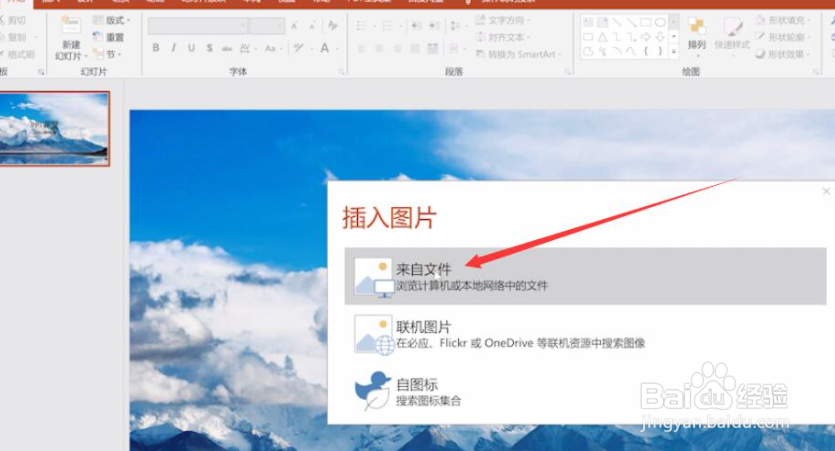This screenshot has width=835, height=451.
Task: Close the Insert Picture dialog
Action: (826, 191)
